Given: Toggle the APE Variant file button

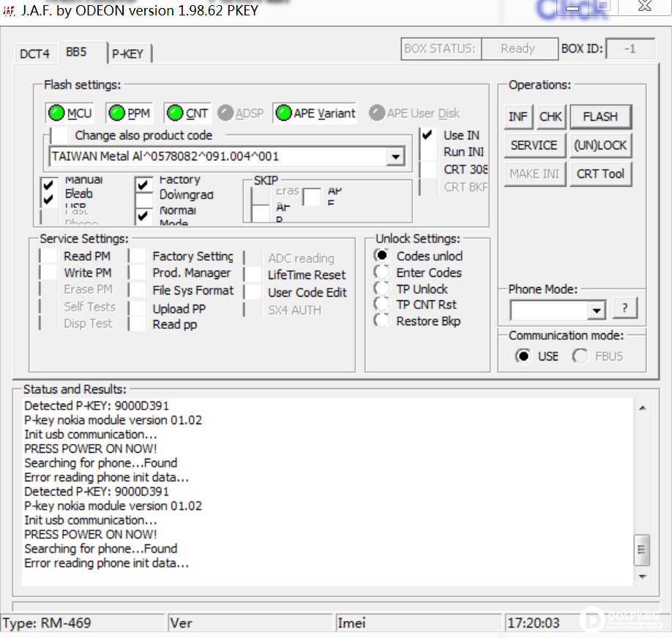Looking at the screenshot, I should pyautogui.click(x=316, y=114).
